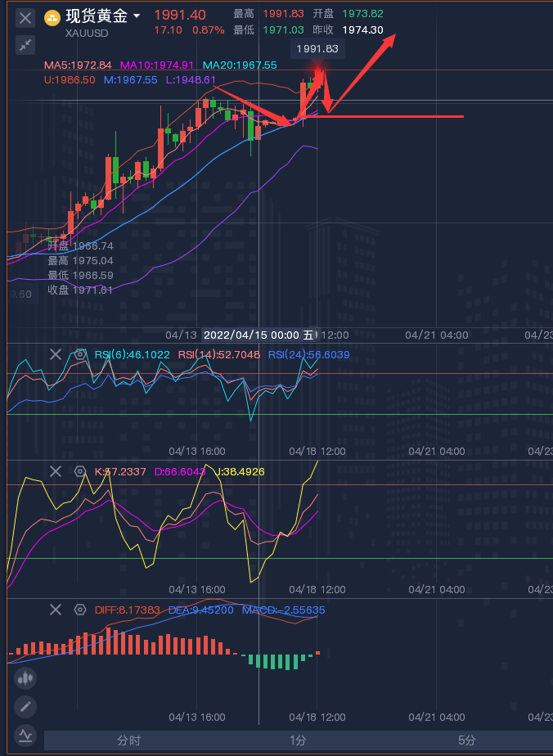Viewport: 553px width, 756px height.
Task: Close the chart with top-left X icon
Action: (x=25, y=18)
